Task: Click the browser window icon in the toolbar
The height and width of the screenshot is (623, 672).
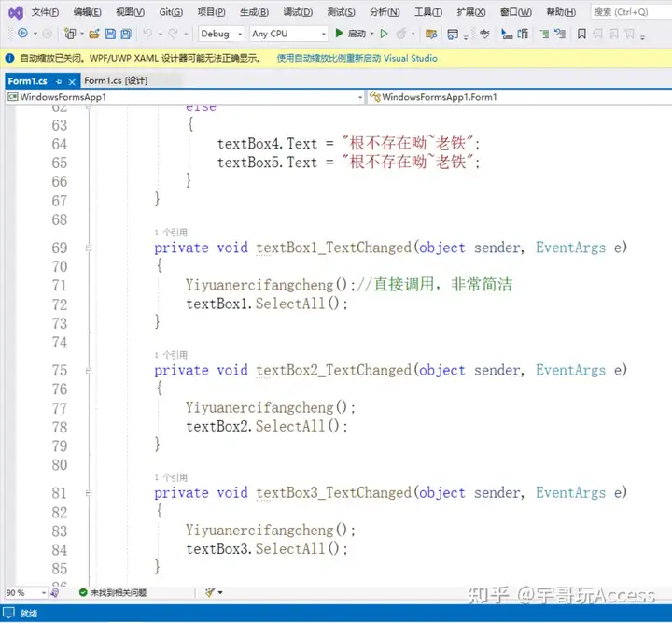Action: [452, 34]
